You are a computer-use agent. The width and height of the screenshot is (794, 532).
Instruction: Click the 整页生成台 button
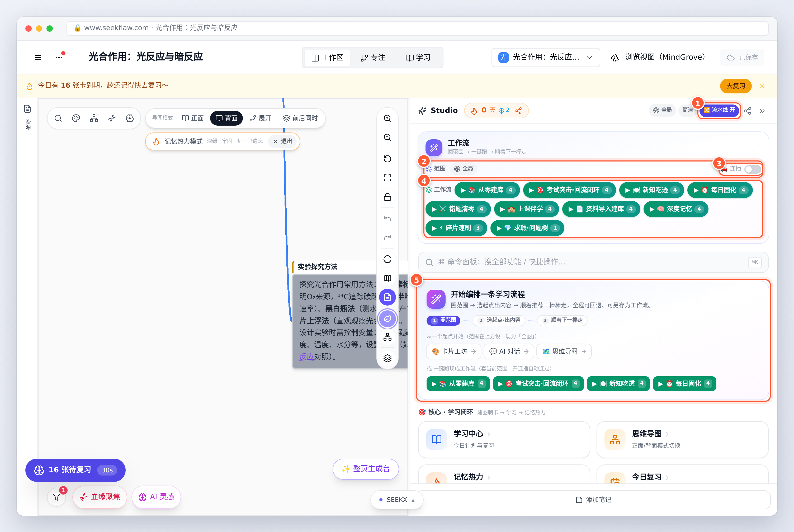click(x=366, y=469)
